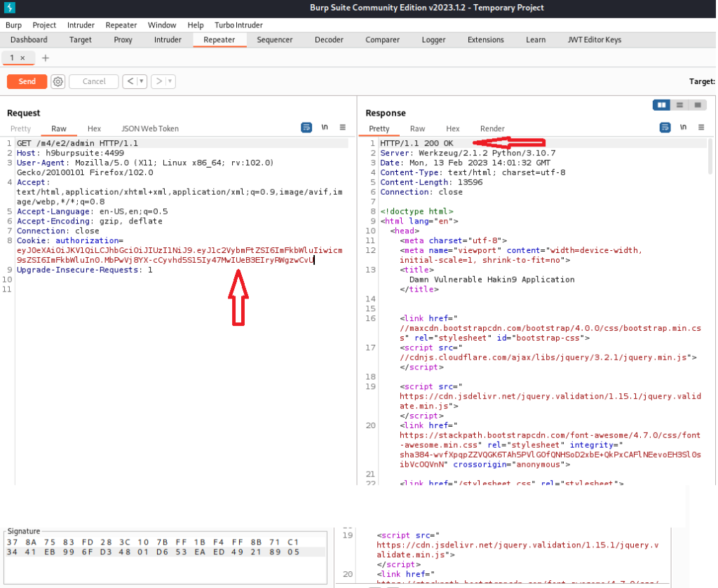Viewport: 718px width, 588px height.
Task: Click the Host header line in request
Action: click(x=71, y=153)
